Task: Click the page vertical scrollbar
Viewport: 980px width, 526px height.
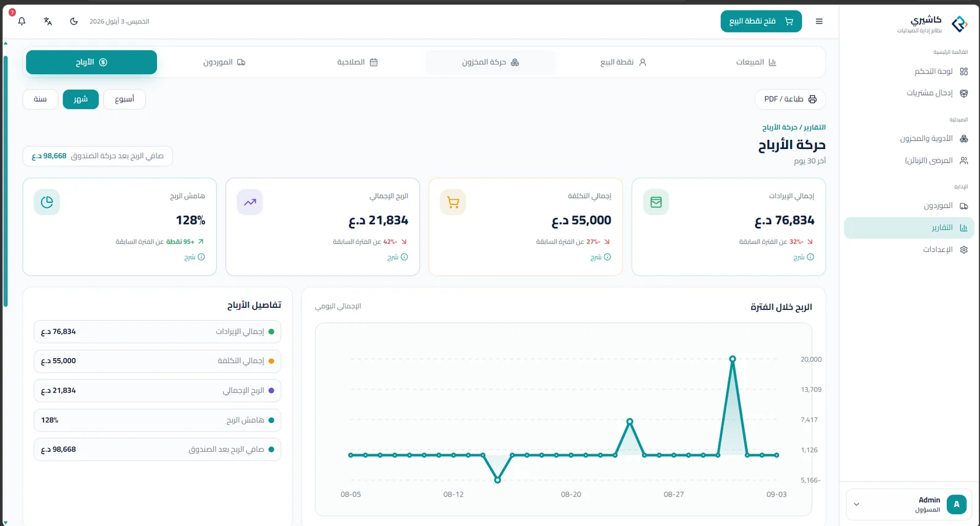Action: click(6, 181)
